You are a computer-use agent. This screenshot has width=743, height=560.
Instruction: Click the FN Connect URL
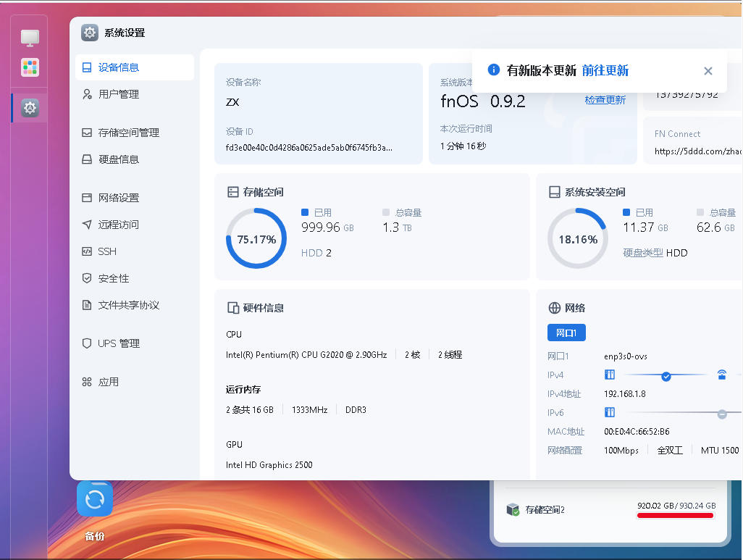pos(698,151)
